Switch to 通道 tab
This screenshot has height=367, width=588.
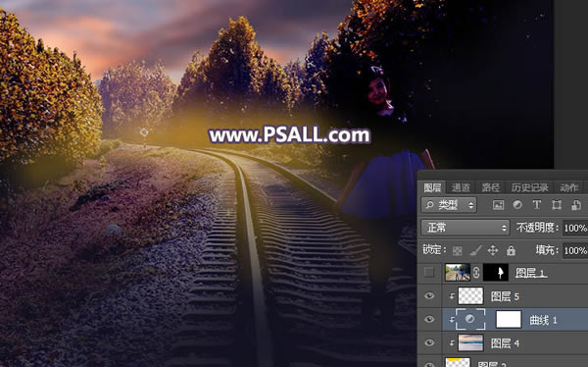coord(461,187)
